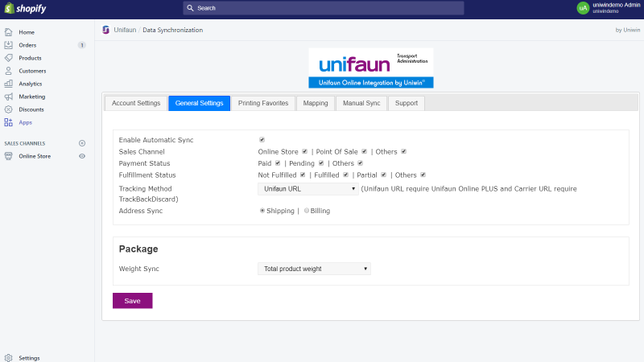Open Tracking Method dropdown
The height and width of the screenshot is (362, 644).
[308, 189]
